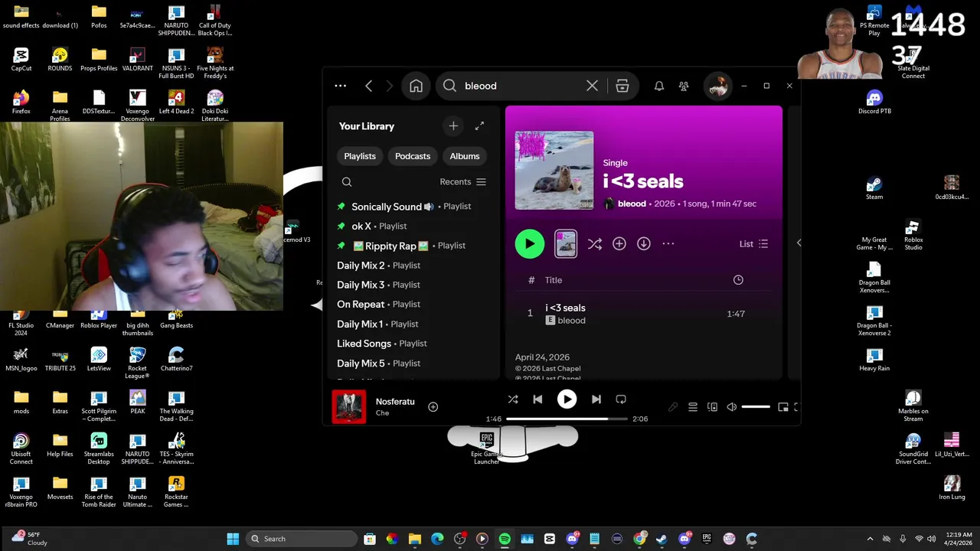
Task: Open the weather widget 56°F Cloudy
Action: (31, 539)
